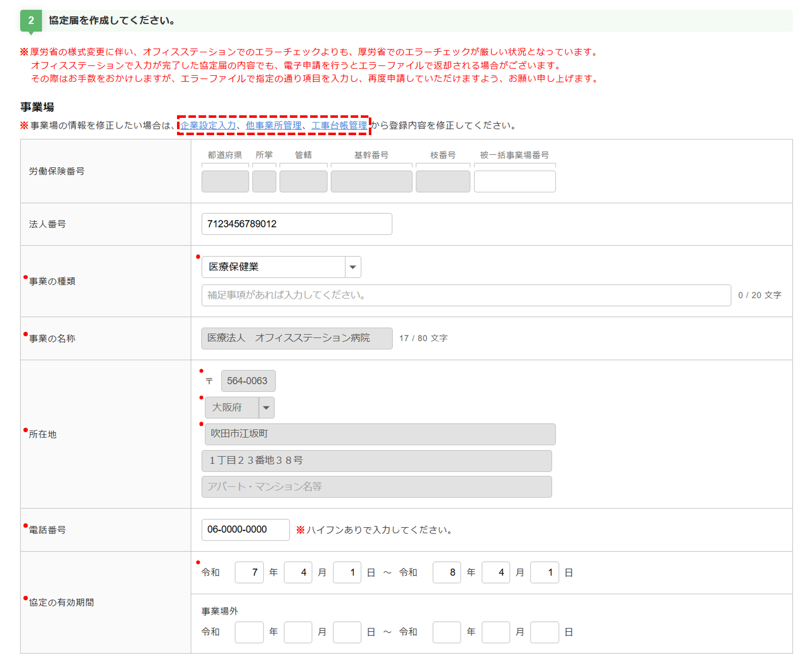This screenshot has height=664, width=812.
Task: Click the 吹田市江坂町 address field
Action: (x=379, y=434)
